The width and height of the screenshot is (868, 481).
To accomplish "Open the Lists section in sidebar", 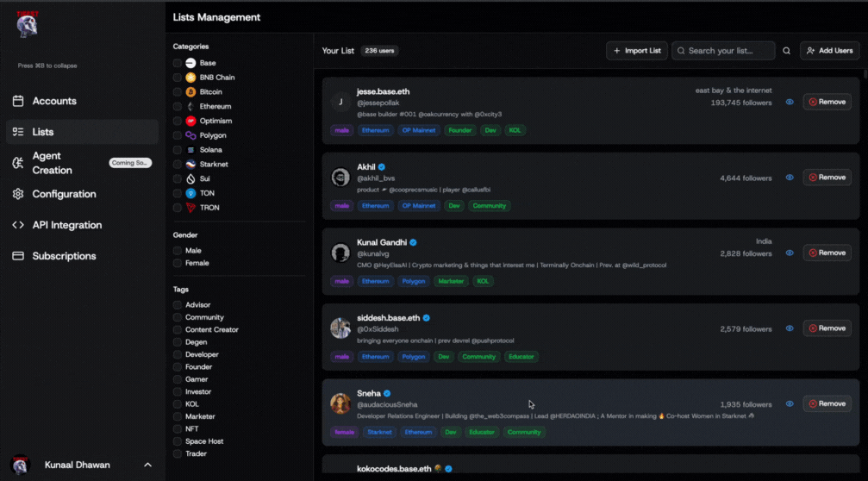I will coord(43,132).
